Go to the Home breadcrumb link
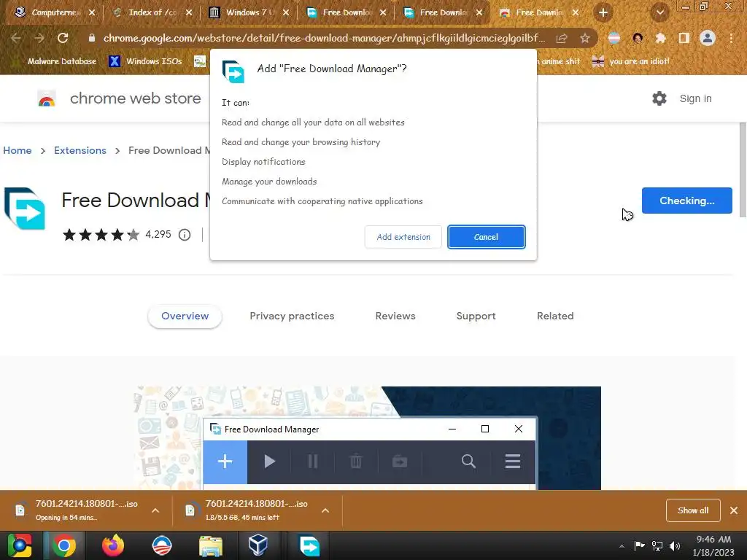 18,150
